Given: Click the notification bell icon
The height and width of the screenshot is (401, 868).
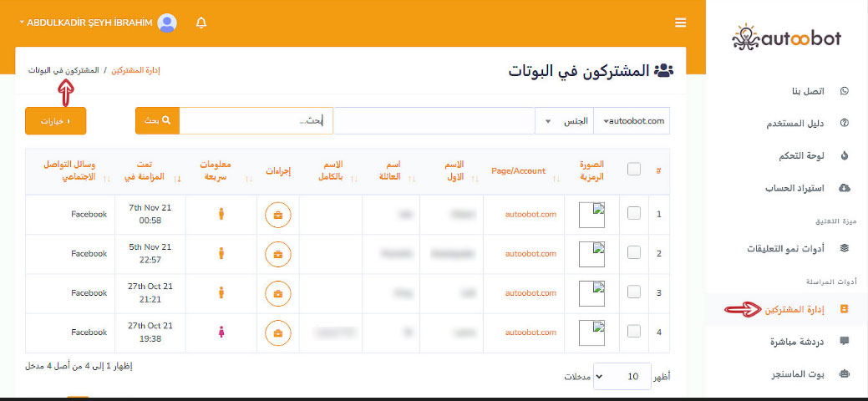Looking at the screenshot, I should tap(201, 23).
